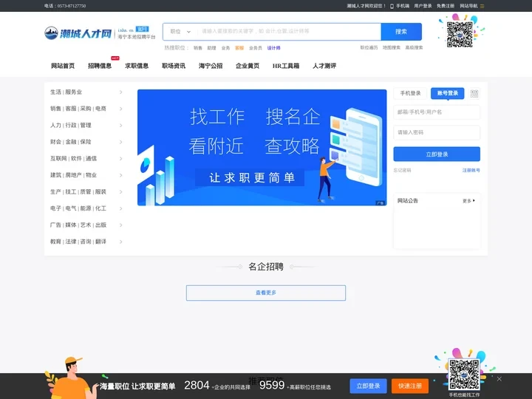Click 立即登录 in bottom bar
The width and height of the screenshot is (532, 399).
click(368, 386)
